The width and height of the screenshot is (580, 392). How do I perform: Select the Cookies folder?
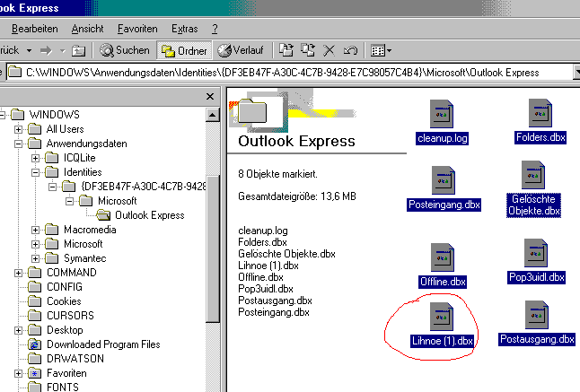[64, 301]
